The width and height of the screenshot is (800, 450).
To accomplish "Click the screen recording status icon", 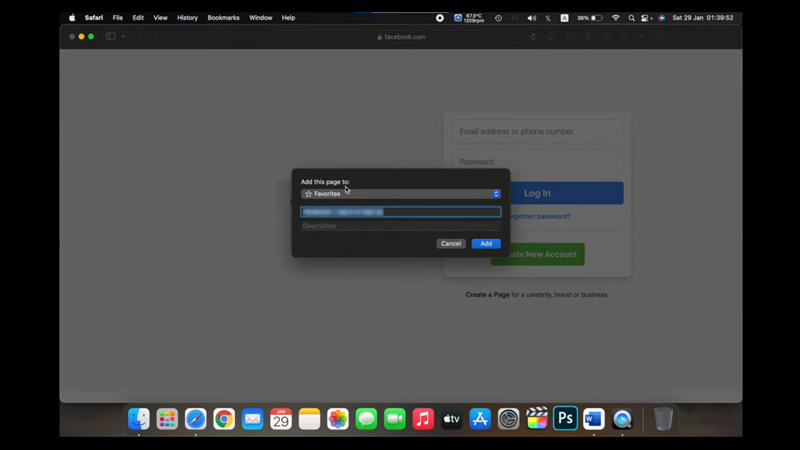I will coord(440,18).
